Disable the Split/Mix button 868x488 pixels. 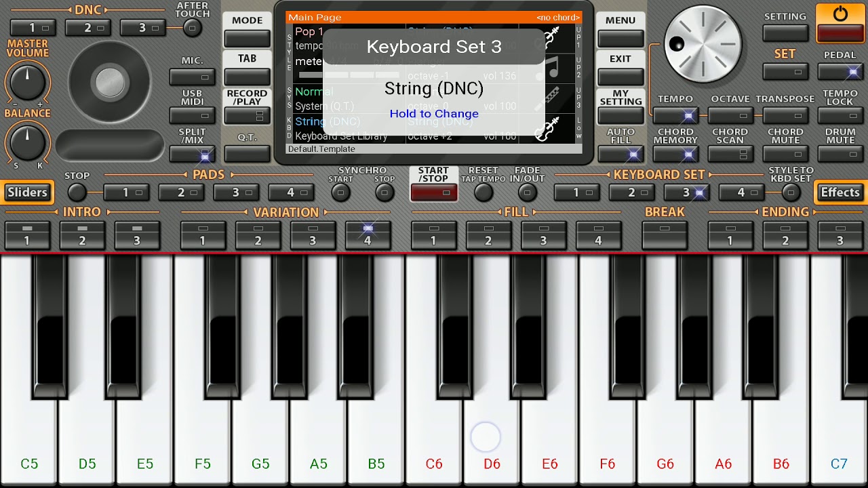tap(192, 155)
